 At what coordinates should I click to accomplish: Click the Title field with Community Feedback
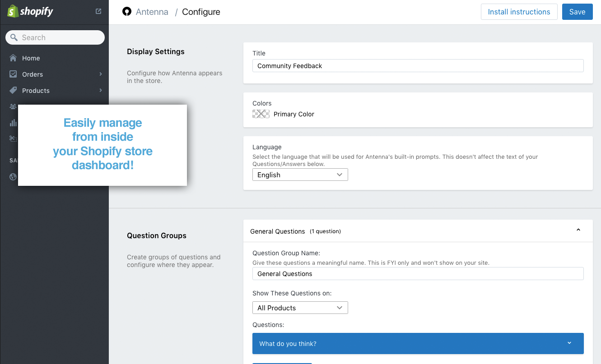418,66
